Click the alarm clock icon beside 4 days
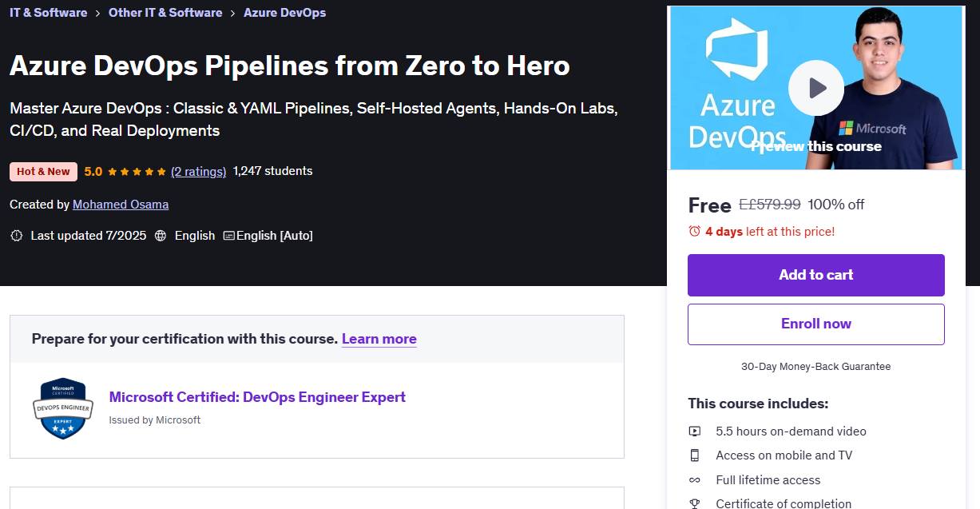This screenshot has height=509, width=980. point(694,232)
